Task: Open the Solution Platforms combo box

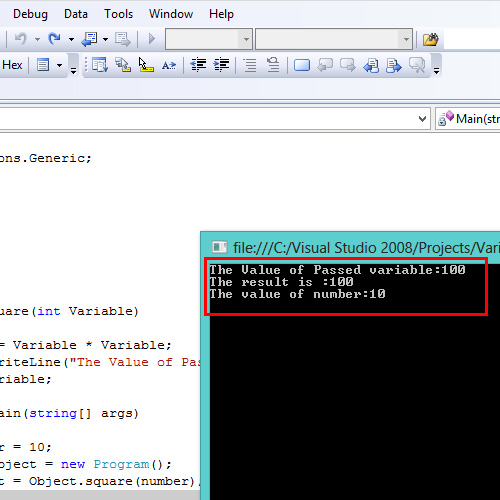Action: click(x=334, y=39)
